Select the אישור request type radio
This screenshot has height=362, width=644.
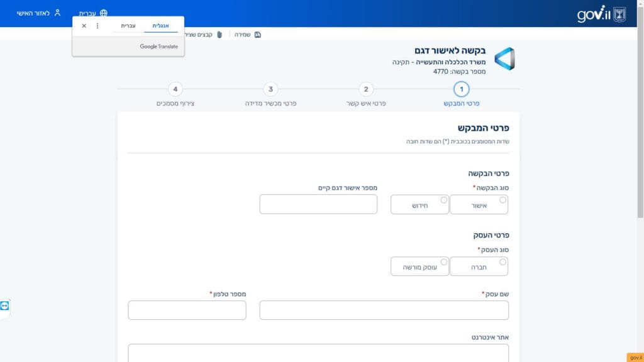502,200
